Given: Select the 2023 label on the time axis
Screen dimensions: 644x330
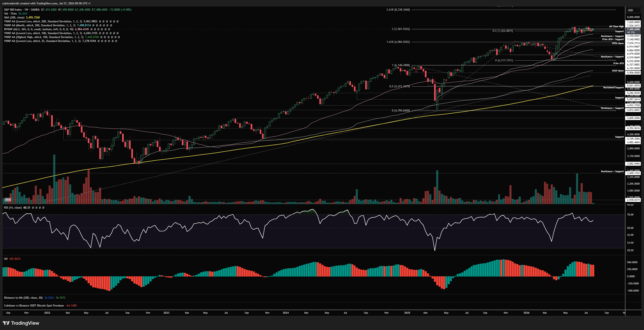Looking at the screenshot, I should point(166,313).
